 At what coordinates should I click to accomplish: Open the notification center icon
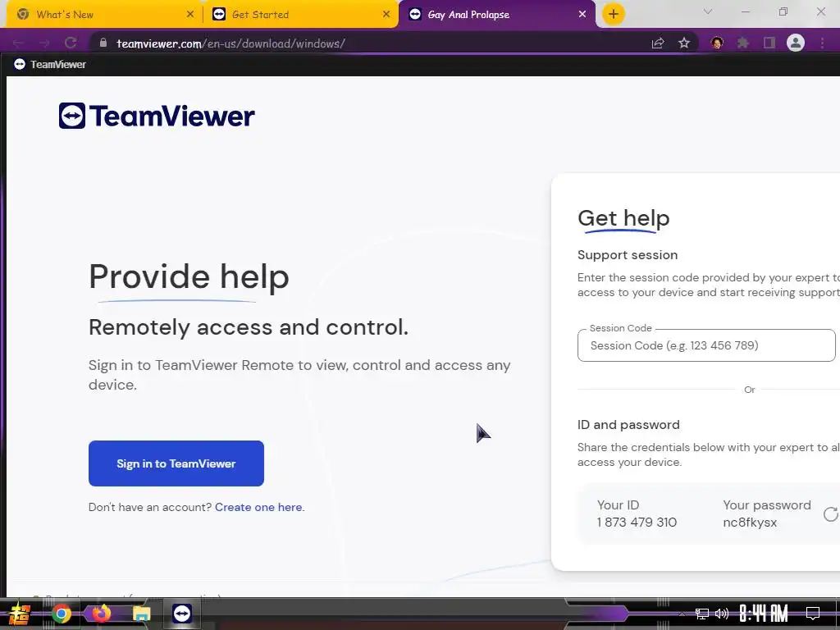click(813, 614)
